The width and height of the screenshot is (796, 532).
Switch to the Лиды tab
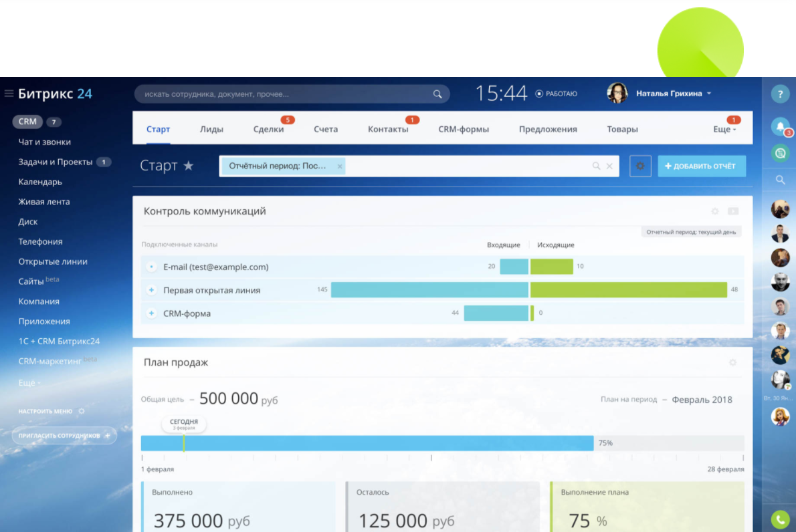211,129
